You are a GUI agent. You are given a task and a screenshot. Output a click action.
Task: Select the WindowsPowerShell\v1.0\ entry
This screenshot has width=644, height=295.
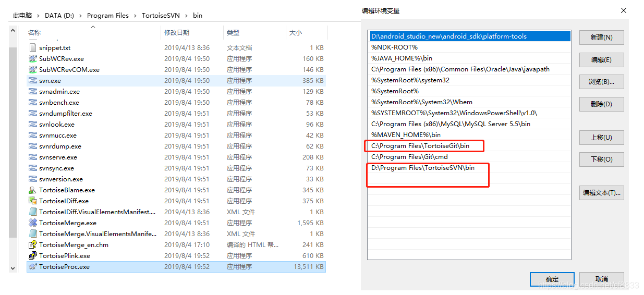tap(469, 113)
